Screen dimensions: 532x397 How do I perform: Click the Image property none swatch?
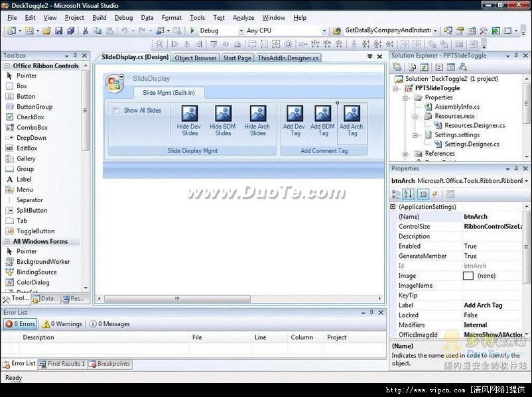tap(468, 276)
